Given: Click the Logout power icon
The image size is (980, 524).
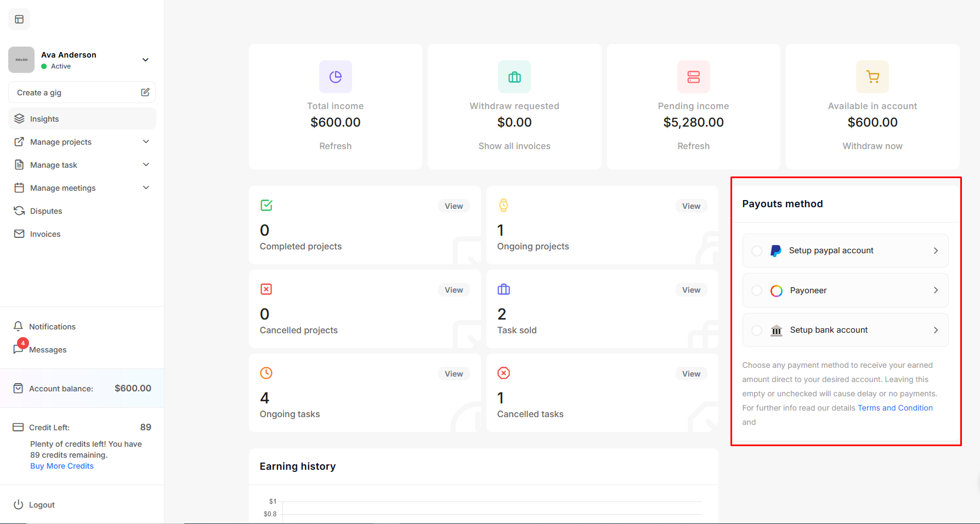Looking at the screenshot, I should coord(19,504).
